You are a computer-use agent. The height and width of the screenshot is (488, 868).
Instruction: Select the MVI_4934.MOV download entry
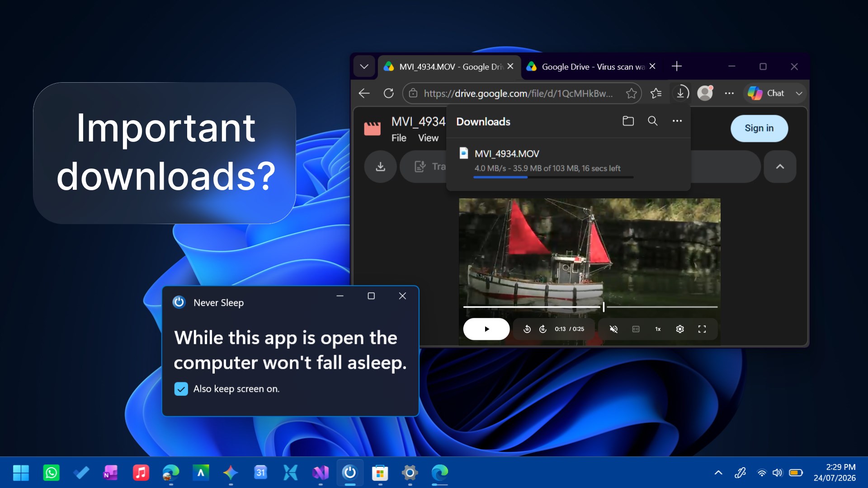568,164
